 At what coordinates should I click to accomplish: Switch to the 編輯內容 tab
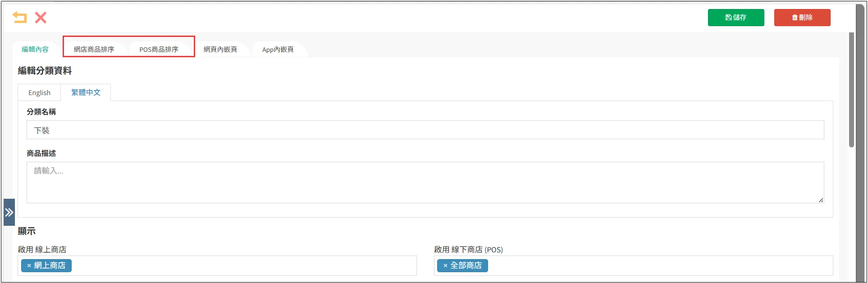pyautogui.click(x=35, y=50)
